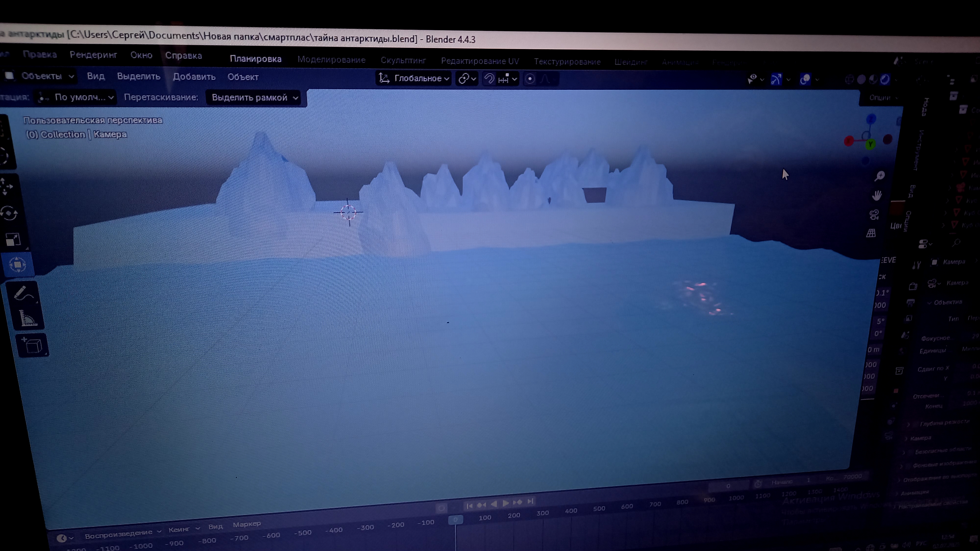Toggle the viewport gizmos button
980x551 pixels.
776,80
